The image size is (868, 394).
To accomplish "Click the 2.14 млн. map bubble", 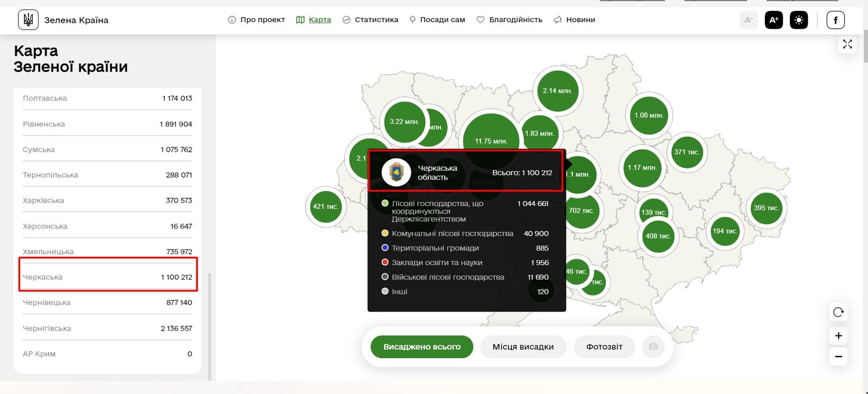I will click(557, 91).
